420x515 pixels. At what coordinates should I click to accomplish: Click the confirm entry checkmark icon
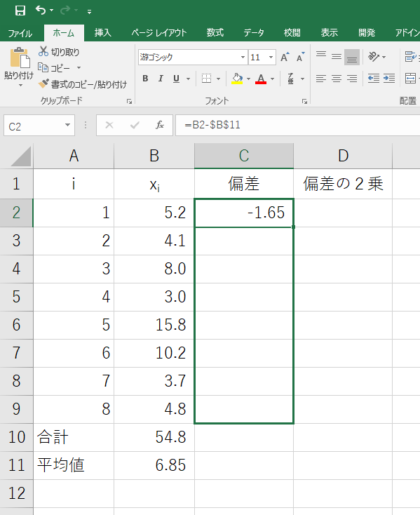pyautogui.click(x=135, y=125)
